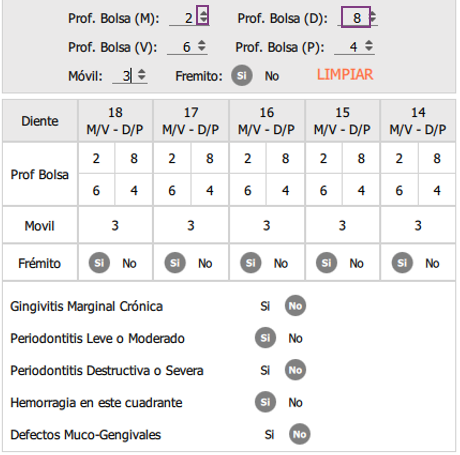460x455 pixels.
Task: Clear values with the LIMPIAR link
Action: pos(345,74)
